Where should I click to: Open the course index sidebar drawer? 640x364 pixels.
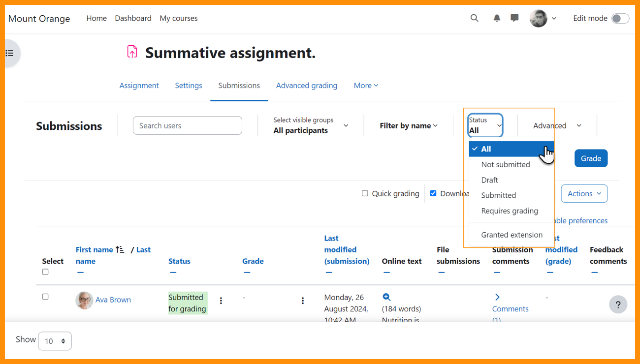[10, 53]
